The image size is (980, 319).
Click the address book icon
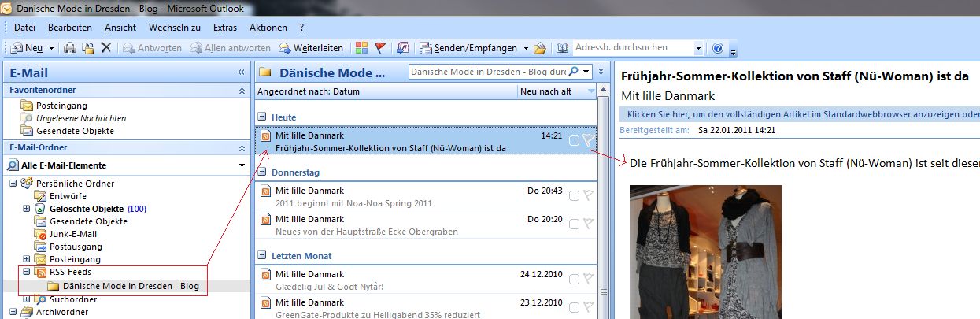tap(562, 48)
